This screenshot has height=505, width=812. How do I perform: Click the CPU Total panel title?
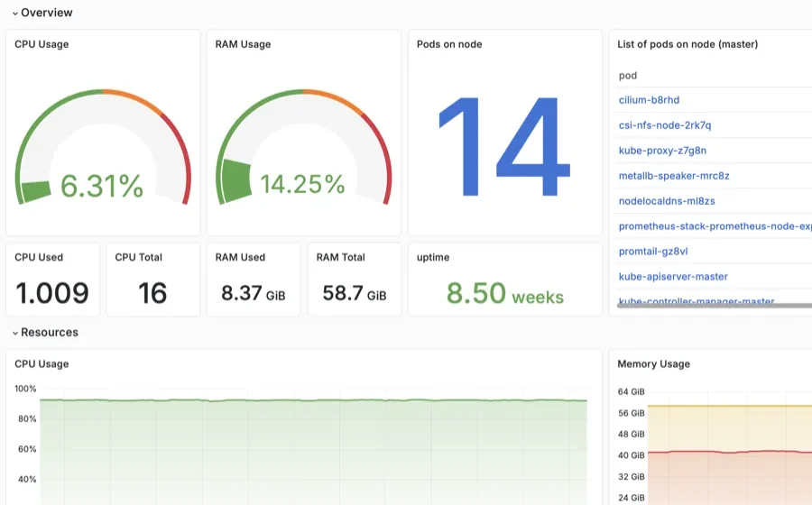[138, 258]
